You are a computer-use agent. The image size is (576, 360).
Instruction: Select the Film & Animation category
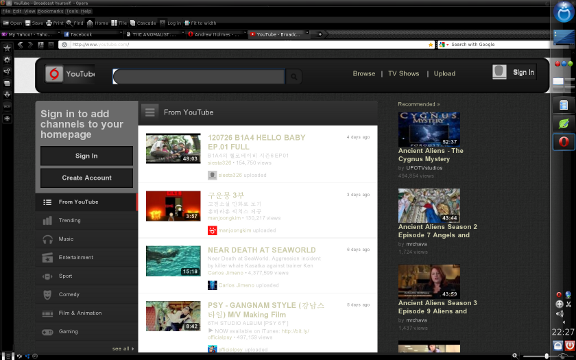tap(86, 313)
